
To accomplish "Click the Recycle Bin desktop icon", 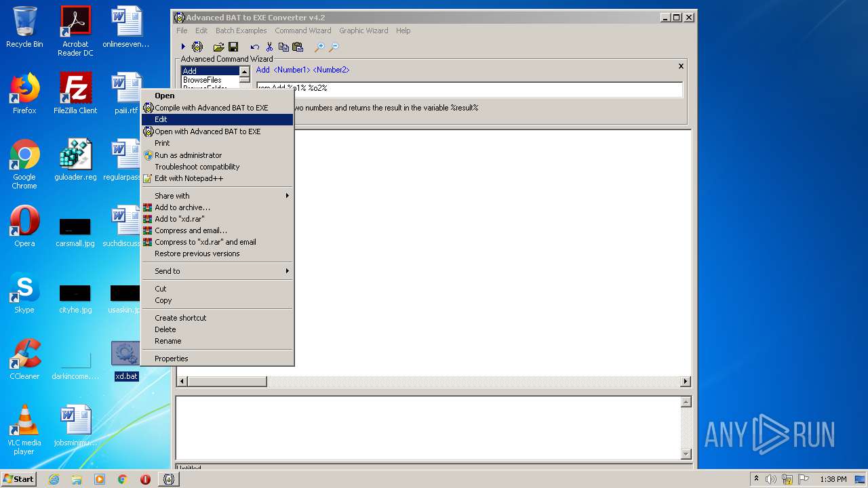I will pos(24,27).
